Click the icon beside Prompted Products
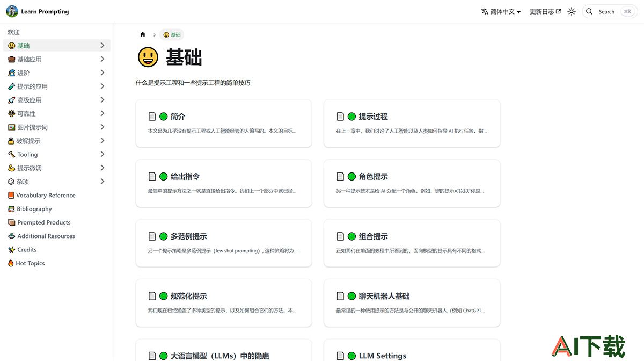644x361 pixels. point(12,222)
